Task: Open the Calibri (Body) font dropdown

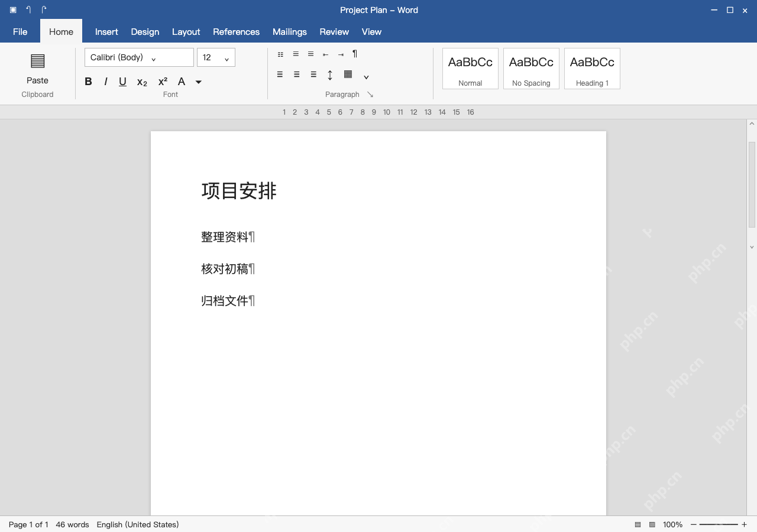Action: [139, 57]
